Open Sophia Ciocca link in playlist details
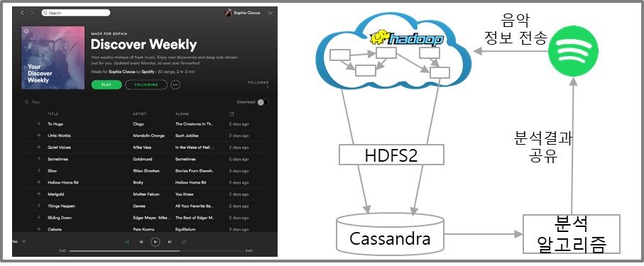 (x=122, y=72)
